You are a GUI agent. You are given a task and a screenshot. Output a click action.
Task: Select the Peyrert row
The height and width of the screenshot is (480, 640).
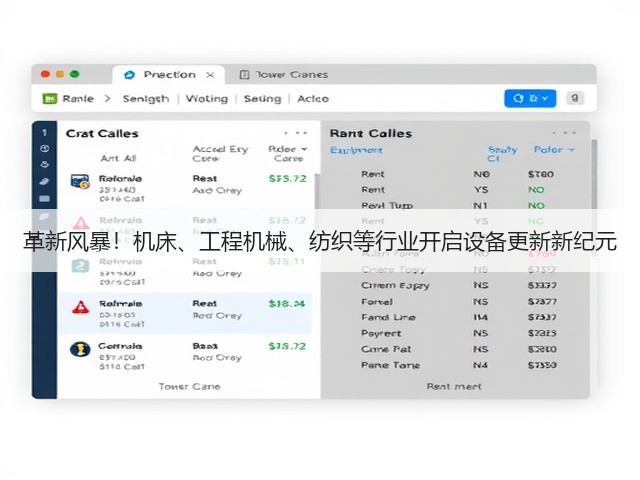pyautogui.click(x=457, y=333)
